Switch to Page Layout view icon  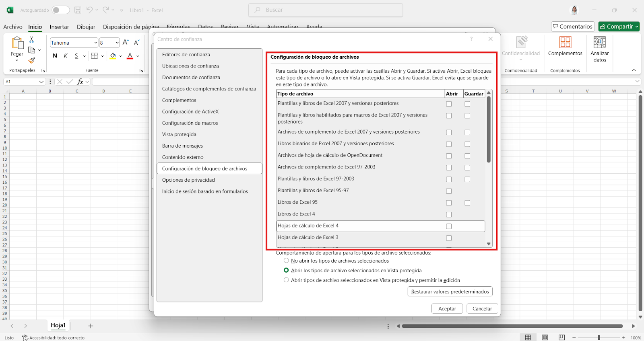(x=545, y=337)
